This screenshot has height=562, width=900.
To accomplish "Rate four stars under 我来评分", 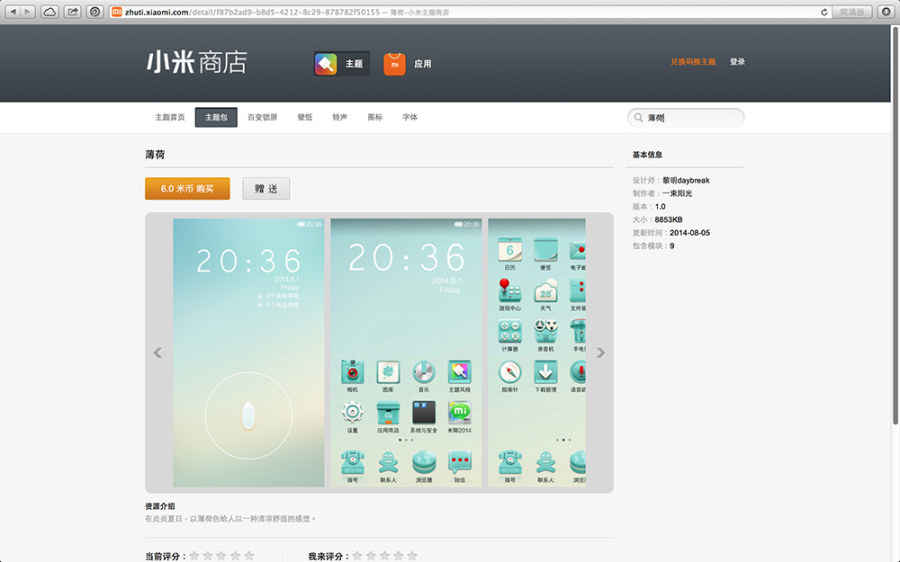I will 398,556.
